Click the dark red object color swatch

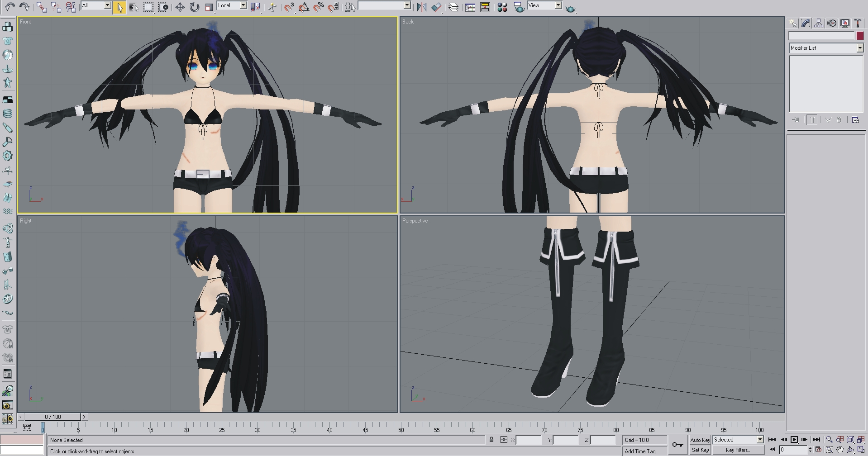click(x=860, y=36)
